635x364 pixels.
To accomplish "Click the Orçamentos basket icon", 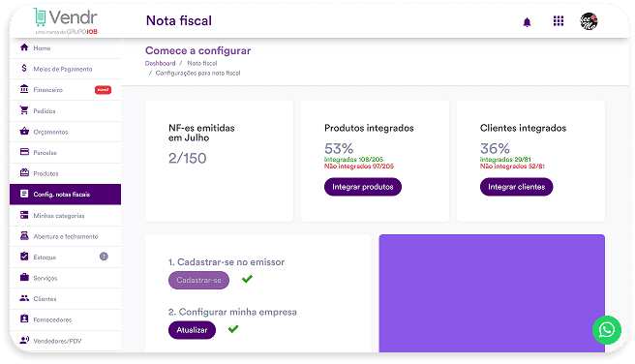I will [x=24, y=132].
